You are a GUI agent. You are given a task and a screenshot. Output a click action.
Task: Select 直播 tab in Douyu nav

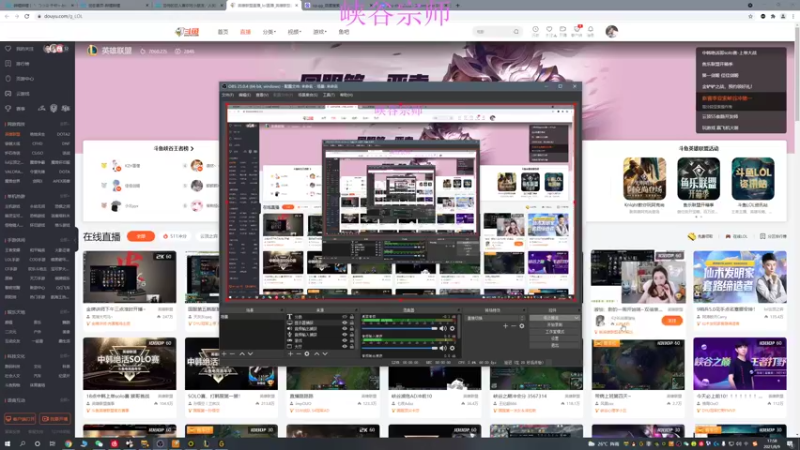(x=245, y=32)
